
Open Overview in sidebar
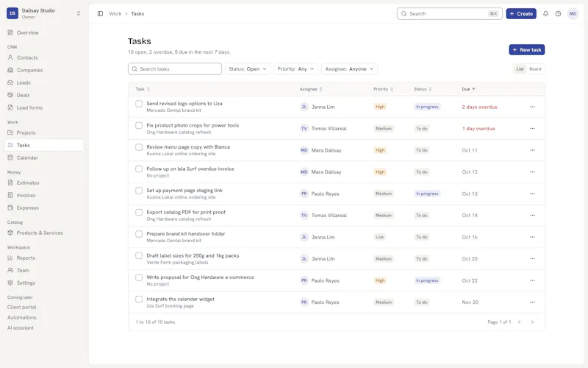point(44,32)
